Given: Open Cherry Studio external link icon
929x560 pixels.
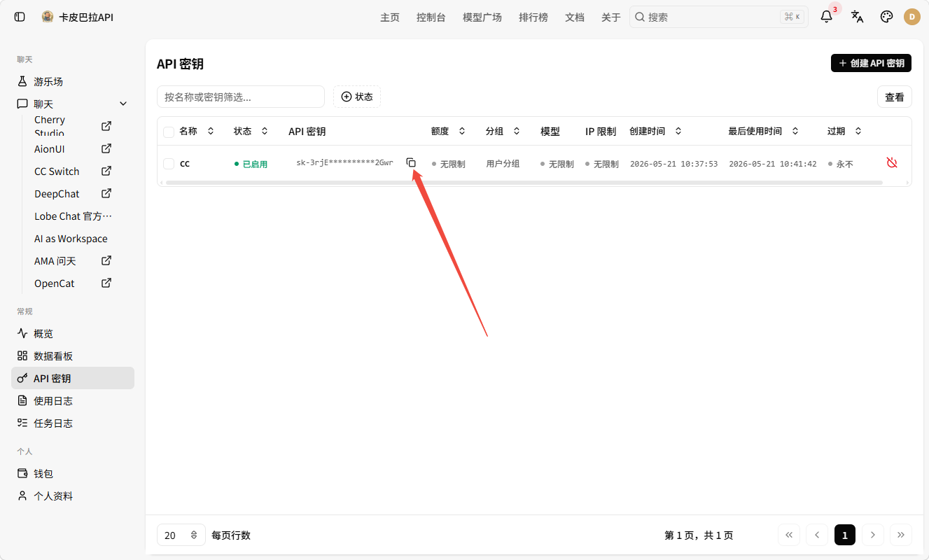Looking at the screenshot, I should click(x=106, y=126).
